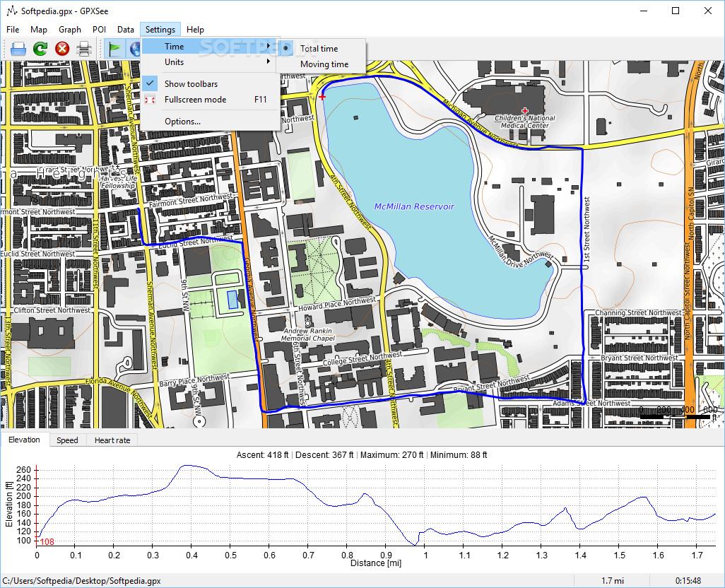The image size is (725, 588).
Task: Open the Graph menu
Action: pyautogui.click(x=70, y=30)
